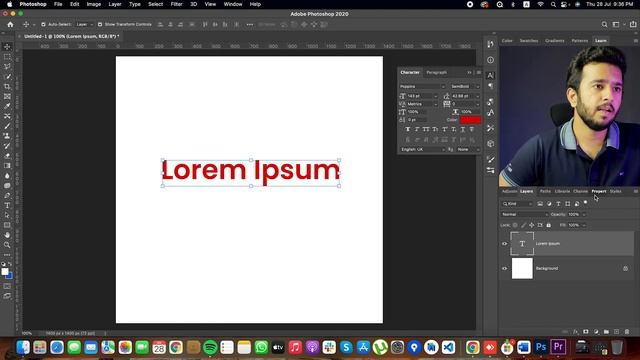Switch to the Properties tab
This screenshot has width=640, height=360.
(x=599, y=191)
